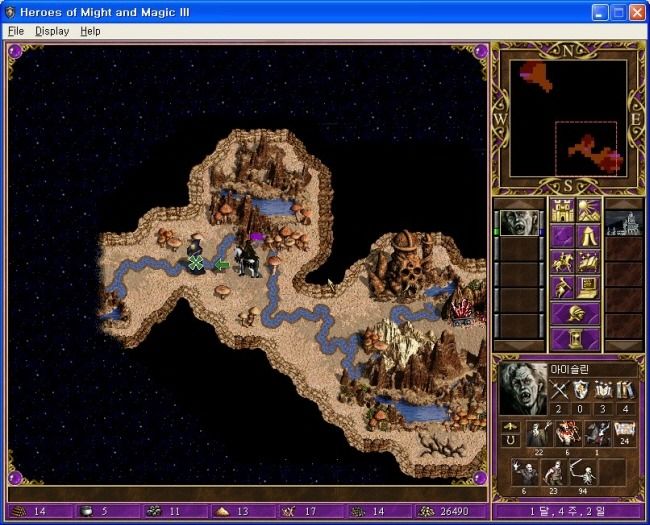
Task: Select the creature stack of 22 troops
Action: click(x=538, y=434)
